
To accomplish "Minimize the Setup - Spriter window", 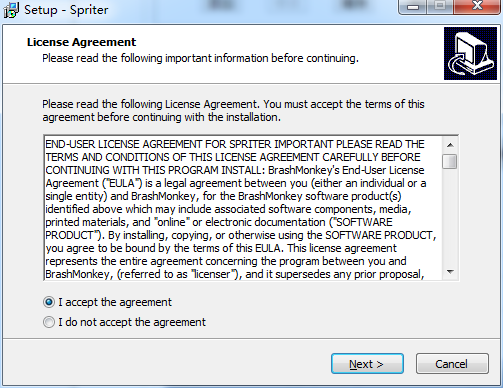I will click(x=413, y=7).
